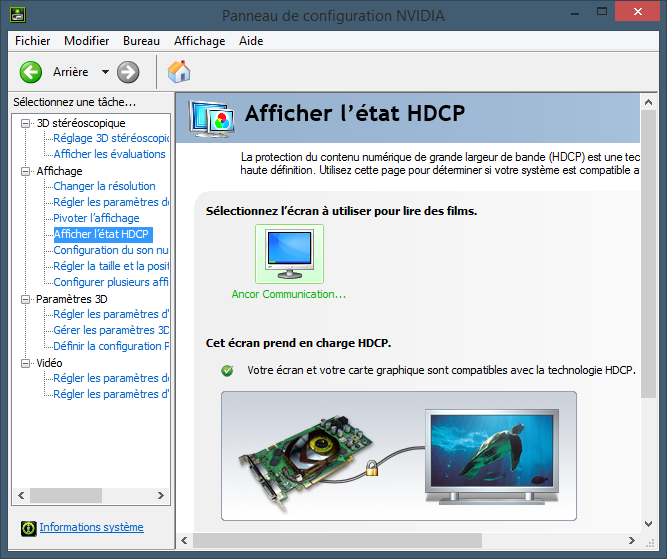
Task: Click the Vidéo category label
Action: 49,363
